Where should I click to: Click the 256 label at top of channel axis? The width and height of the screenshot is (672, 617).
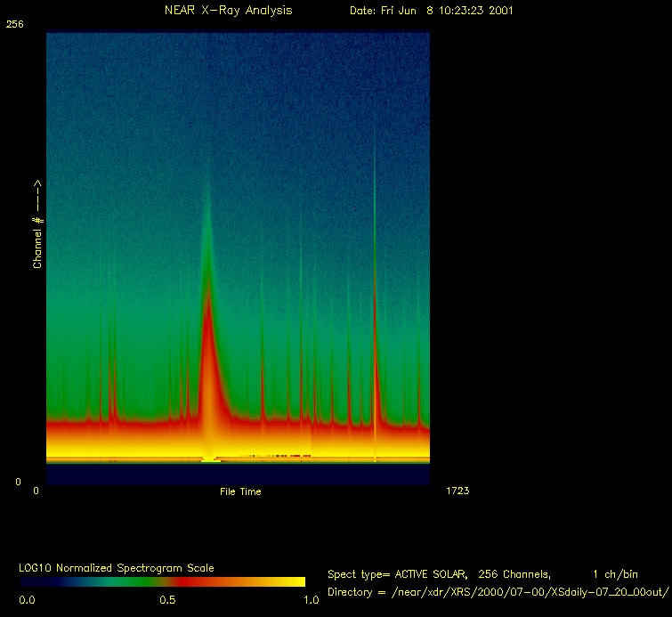[14, 25]
